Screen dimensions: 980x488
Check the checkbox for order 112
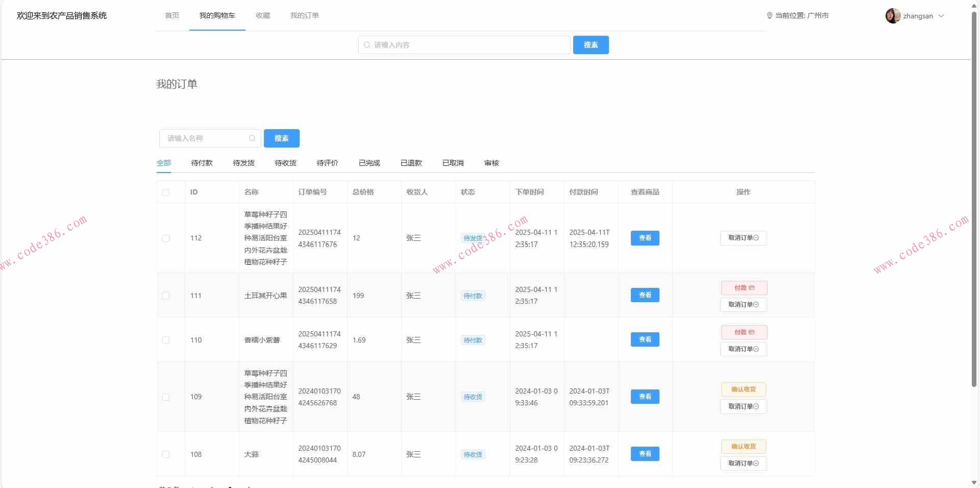(x=166, y=238)
